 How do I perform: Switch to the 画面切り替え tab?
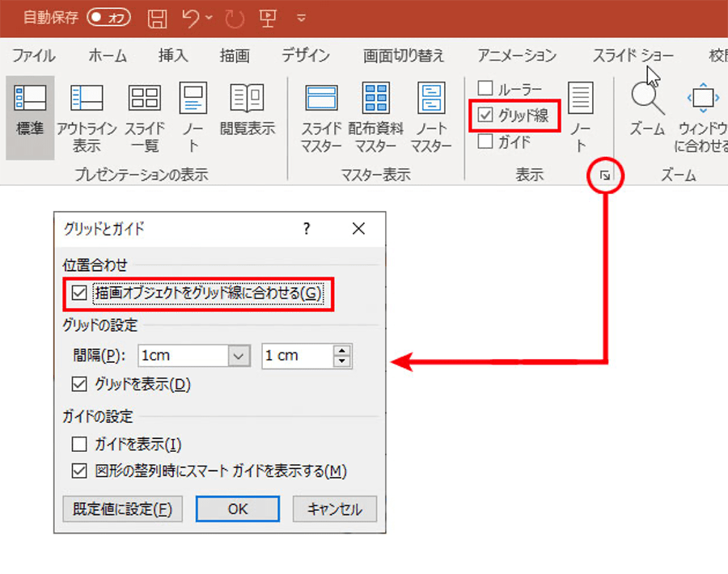pos(404,55)
